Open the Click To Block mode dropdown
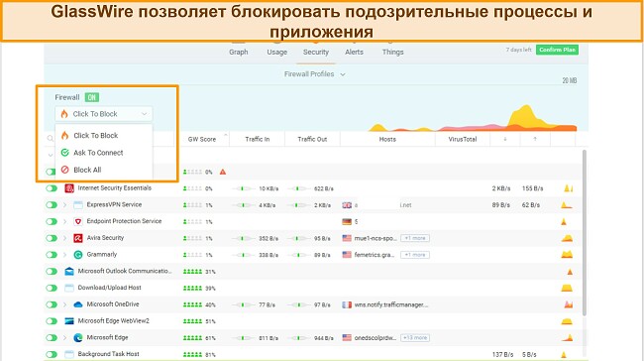This screenshot has height=361, width=644. (103, 114)
